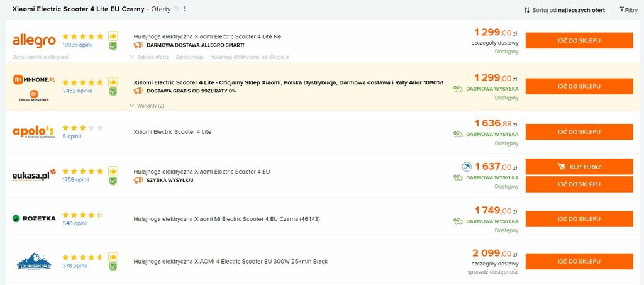Click DARMOWA DOSTAWA ALLEGRO SMART! promo text
The image size is (644, 285).
[196, 45]
